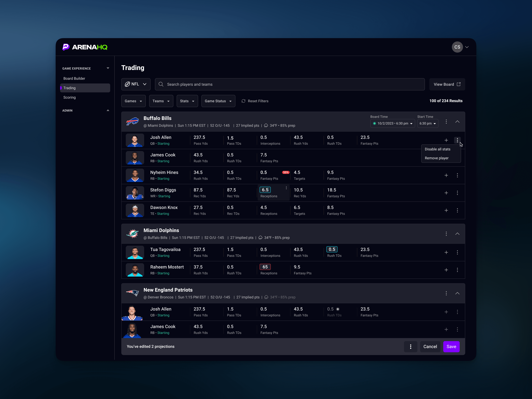
Task: Click the ArenaHQ logo
Action: point(85,47)
